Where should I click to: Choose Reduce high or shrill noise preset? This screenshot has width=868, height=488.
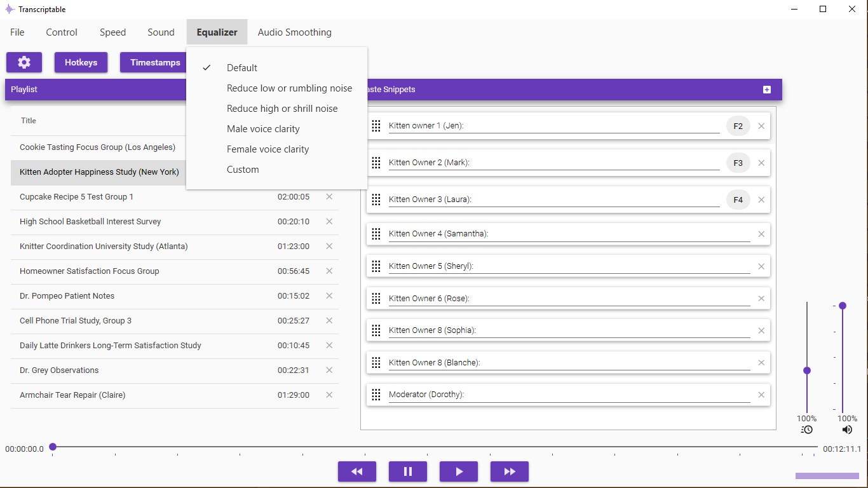tap(277, 109)
